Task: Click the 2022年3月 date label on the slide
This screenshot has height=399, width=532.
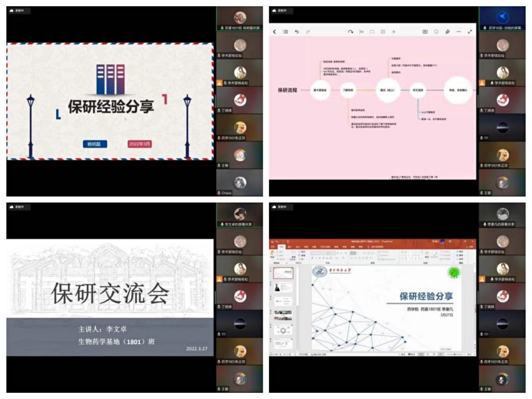Action: [x=140, y=144]
